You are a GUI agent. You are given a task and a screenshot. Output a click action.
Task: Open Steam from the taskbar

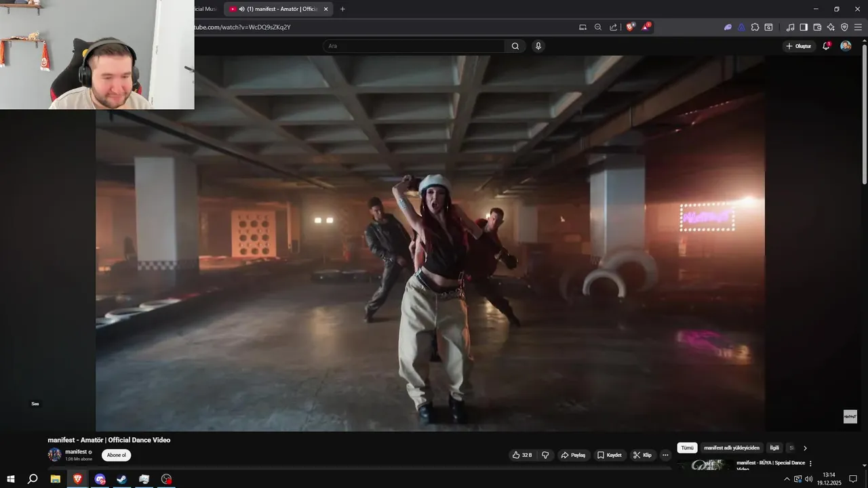tap(122, 479)
